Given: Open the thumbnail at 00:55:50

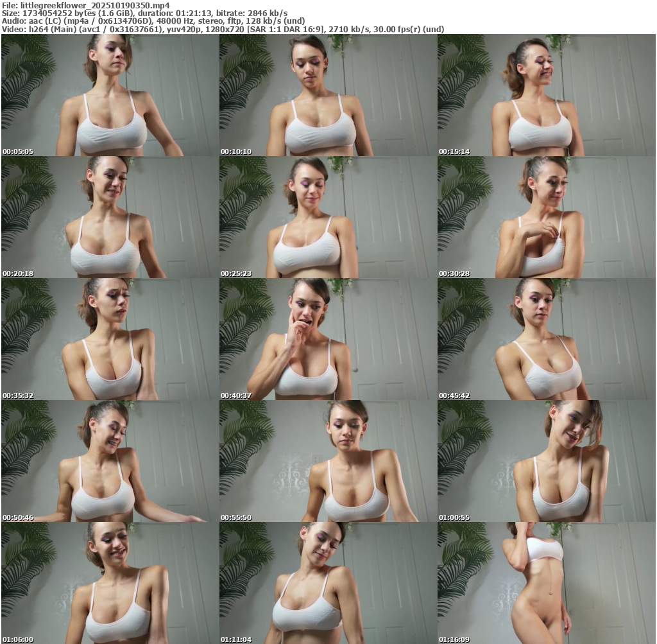Looking at the screenshot, I should pyautogui.click(x=328, y=461).
